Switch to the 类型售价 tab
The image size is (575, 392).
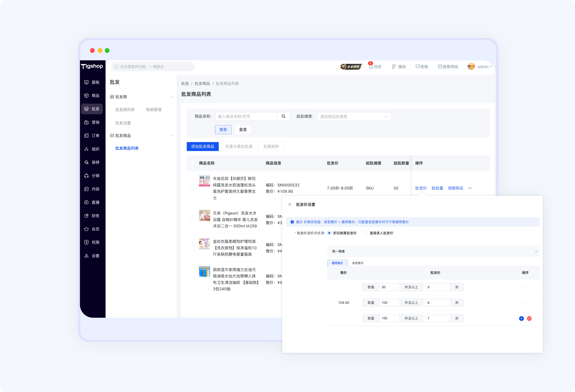click(x=358, y=263)
